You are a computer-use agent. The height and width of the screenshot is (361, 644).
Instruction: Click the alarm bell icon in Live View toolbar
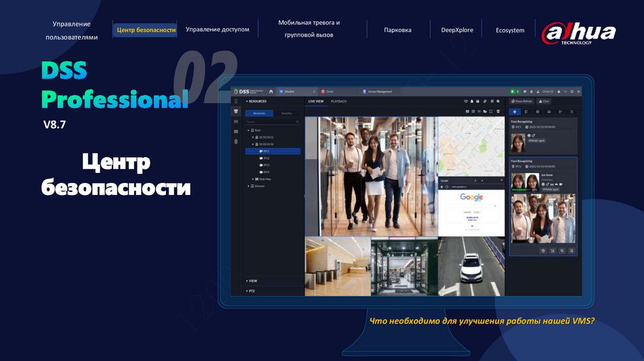[472, 101]
